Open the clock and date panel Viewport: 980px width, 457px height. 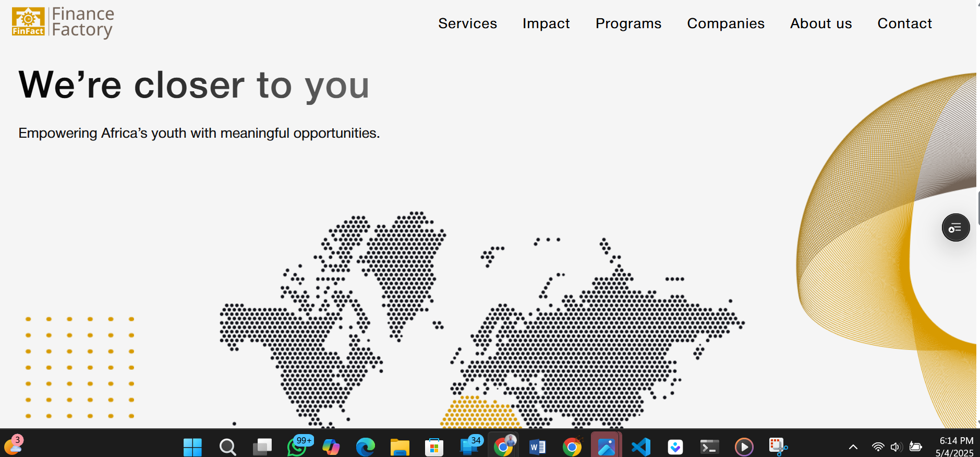pyautogui.click(x=955, y=447)
